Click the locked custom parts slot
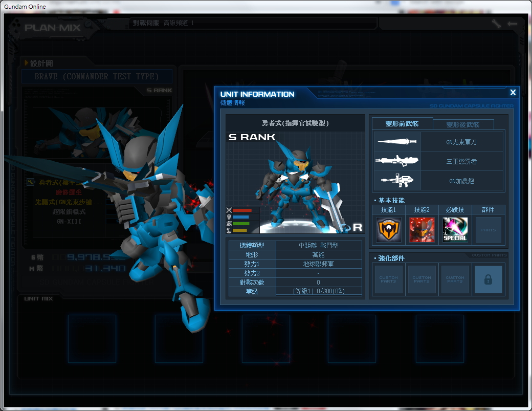The height and width of the screenshot is (411, 532). (x=488, y=279)
